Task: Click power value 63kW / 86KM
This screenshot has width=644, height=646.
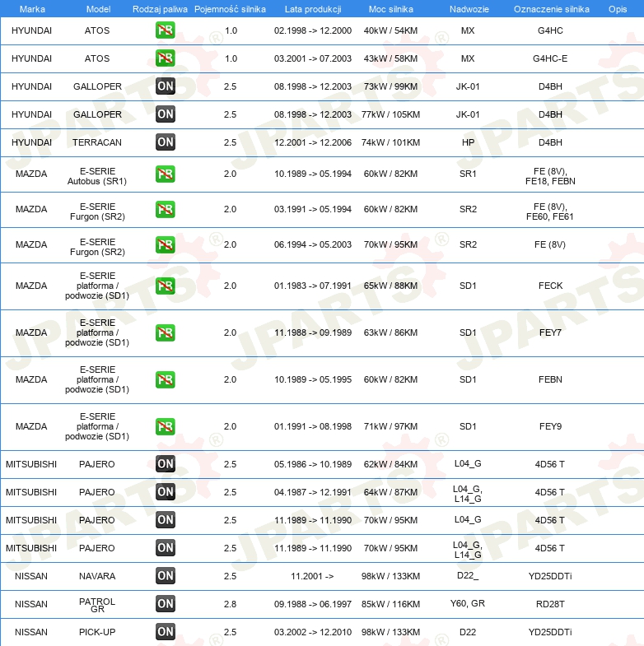Action: pyautogui.click(x=390, y=332)
